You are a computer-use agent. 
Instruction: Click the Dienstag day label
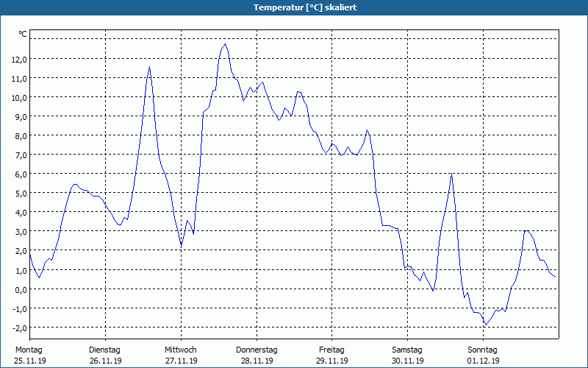[x=104, y=350]
